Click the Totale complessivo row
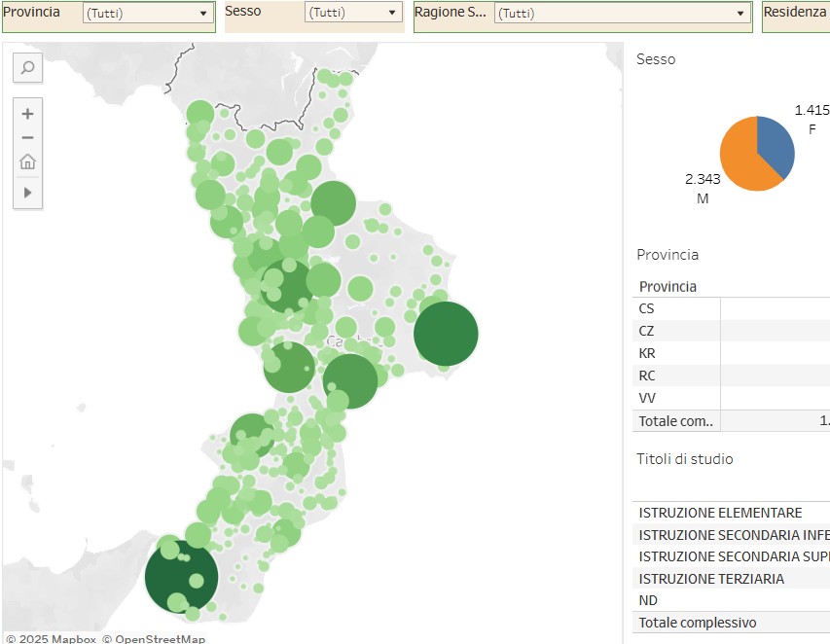Image resolution: width=830 pixels, height=644 pixels. pyautogui.click(x=731, y=623)
